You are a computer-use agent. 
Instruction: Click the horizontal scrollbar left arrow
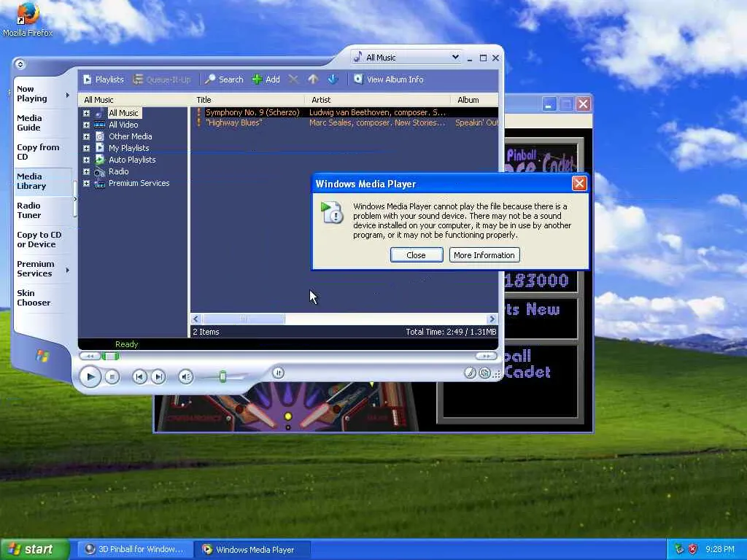[x=196, y=319]
